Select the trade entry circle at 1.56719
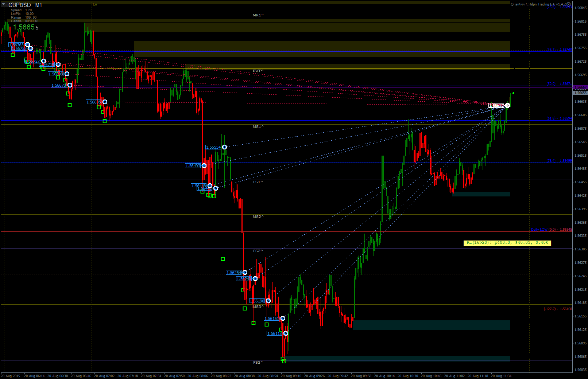Image resolution: width=588 pixels, height=379 pixels. (58, 65)
